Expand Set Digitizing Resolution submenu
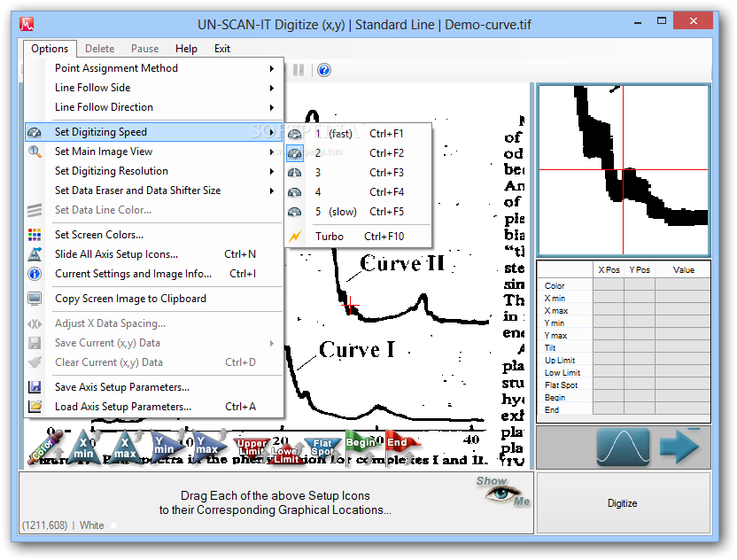Viewport: 737px width, 560px height. (x=154, y=171)
